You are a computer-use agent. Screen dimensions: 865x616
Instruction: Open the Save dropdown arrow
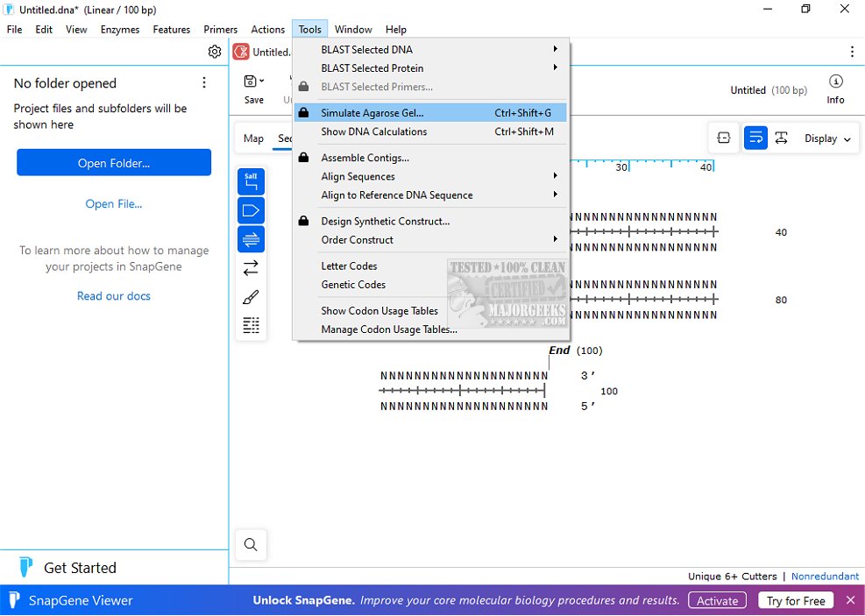tap(261, 81)
